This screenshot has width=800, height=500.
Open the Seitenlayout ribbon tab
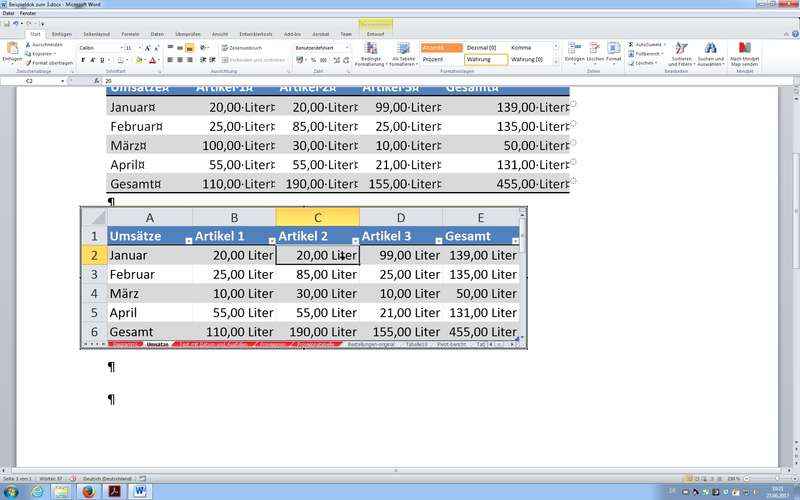[96, 34]
